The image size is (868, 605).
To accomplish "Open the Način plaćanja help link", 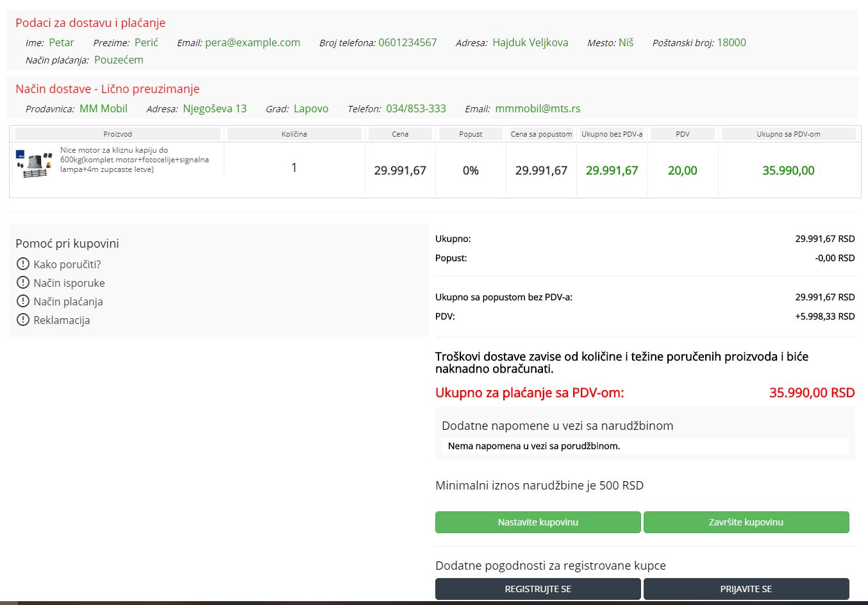I will (68, 302).
